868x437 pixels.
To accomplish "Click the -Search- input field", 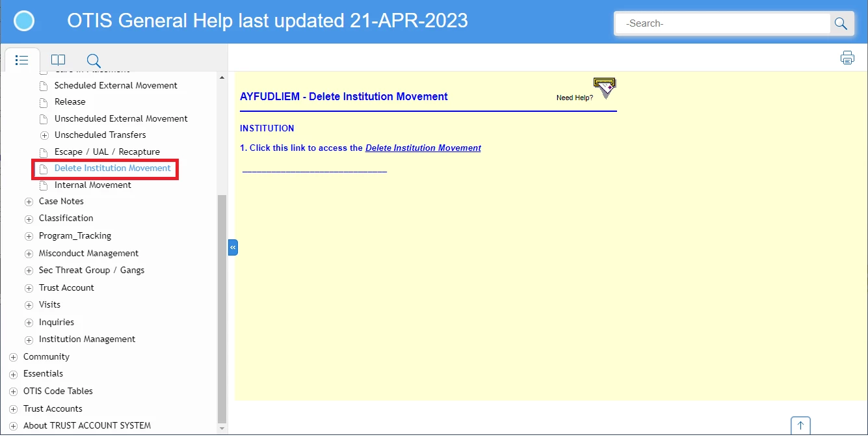I will (x=723, y=23).
